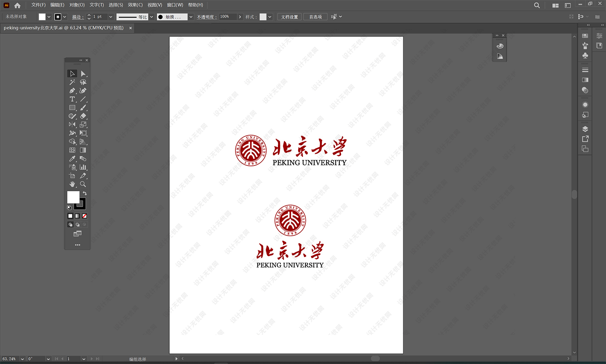Image resolution: width=606 pixels, height=364 pixels.
Task: Select the Rectangle tool
Action: 72,107
